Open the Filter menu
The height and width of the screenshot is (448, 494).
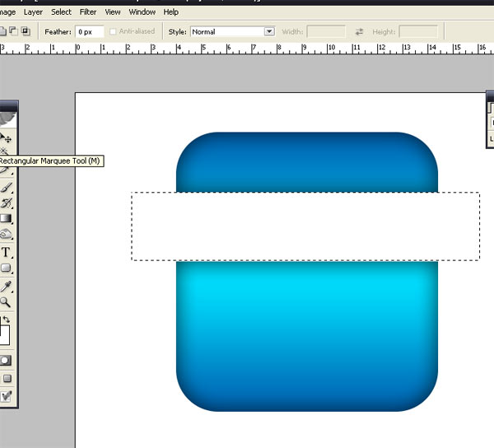tap(88, 12)
